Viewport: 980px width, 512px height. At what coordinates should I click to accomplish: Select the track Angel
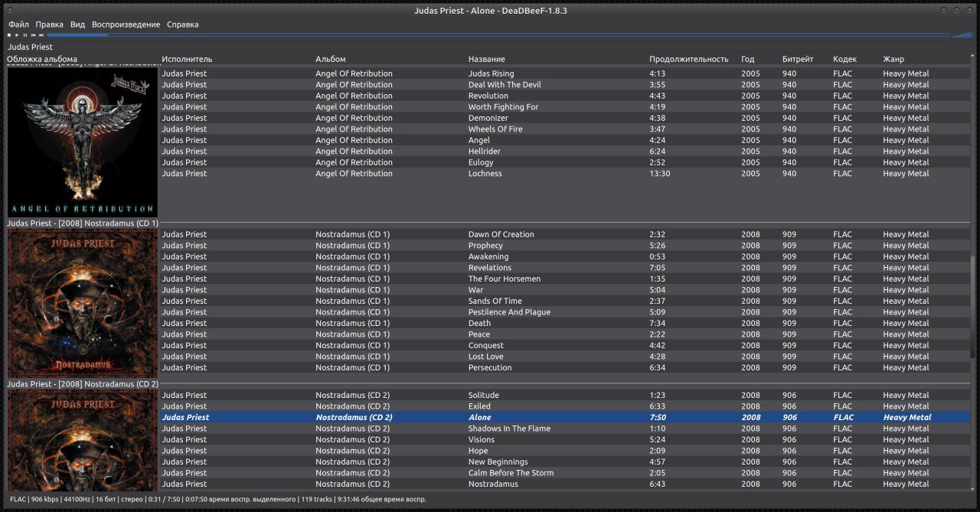(x=565, y=140)
